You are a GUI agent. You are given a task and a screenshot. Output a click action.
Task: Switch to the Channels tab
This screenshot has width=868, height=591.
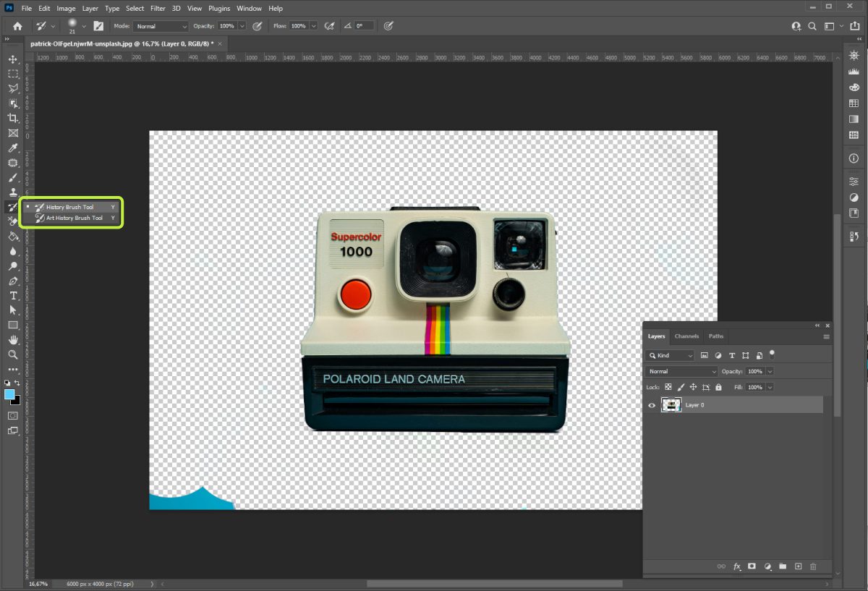tap(686, 336)
